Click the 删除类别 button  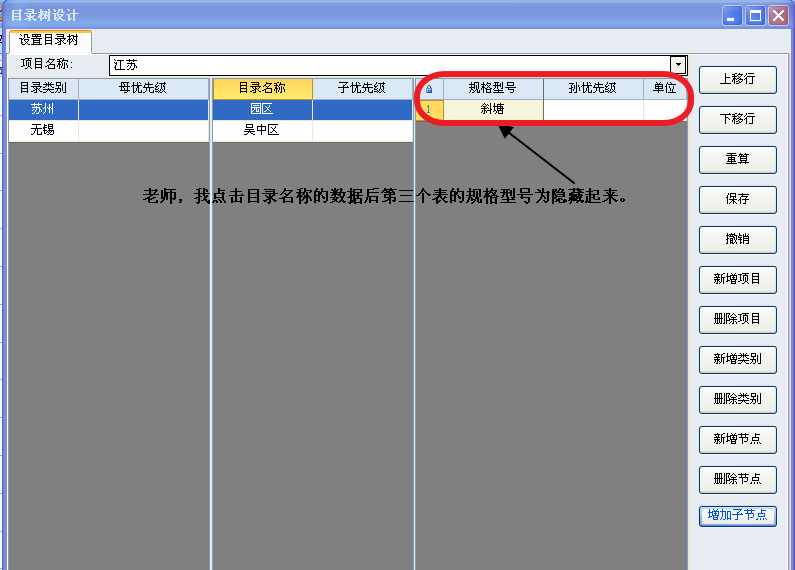[737, 400]
